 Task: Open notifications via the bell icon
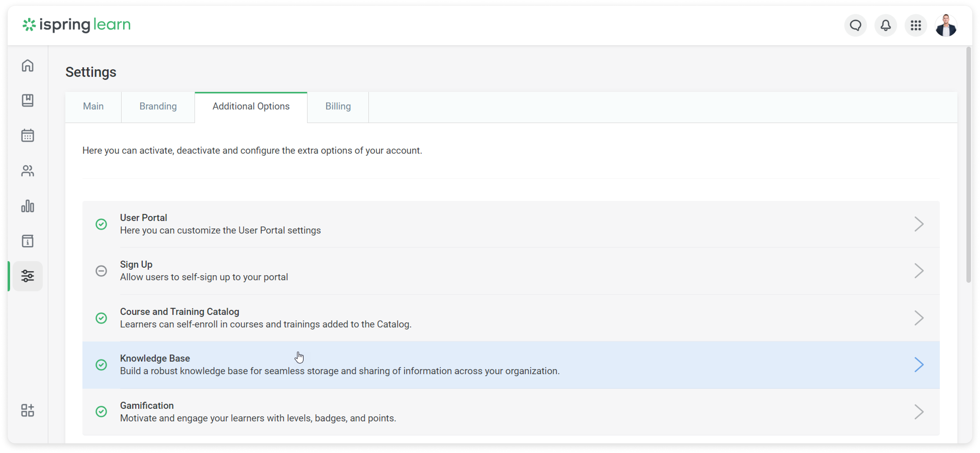pyautogui.click(x=885, y=25)
